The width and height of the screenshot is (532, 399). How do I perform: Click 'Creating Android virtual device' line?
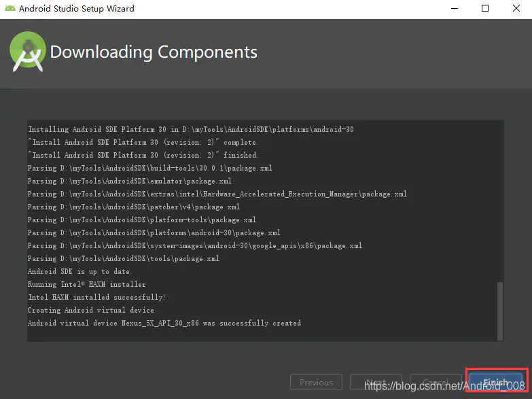(x=90, y=310)
